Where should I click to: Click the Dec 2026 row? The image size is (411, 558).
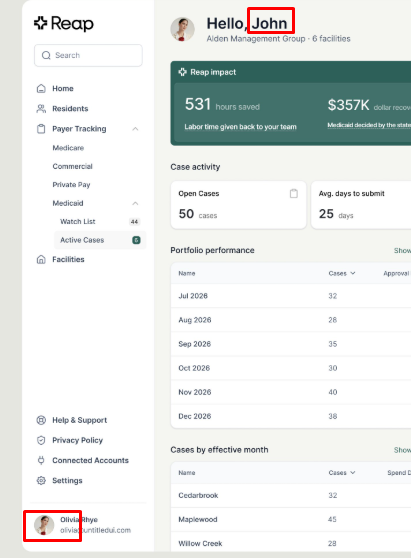coord(291,416)
